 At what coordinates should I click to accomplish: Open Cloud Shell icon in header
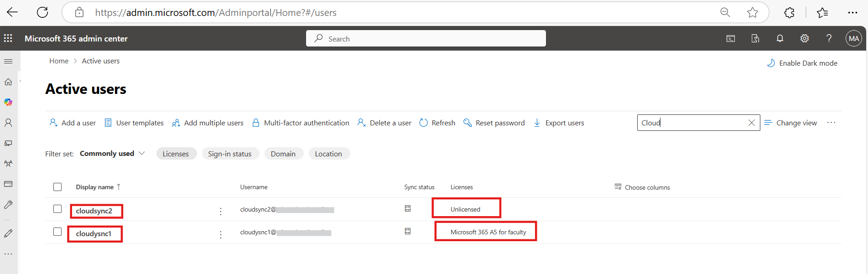(731, 39)
